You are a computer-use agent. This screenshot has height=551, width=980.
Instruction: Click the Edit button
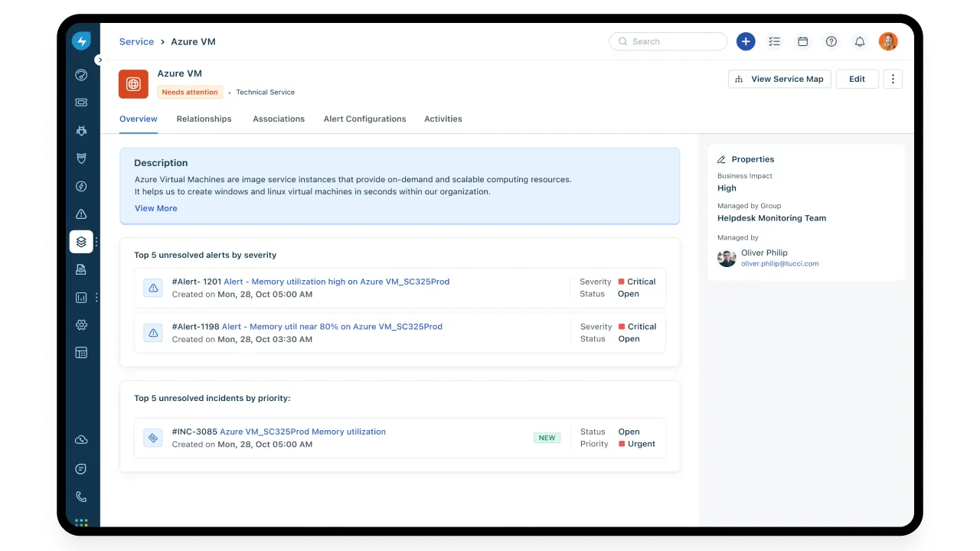[x=857, y=79]
